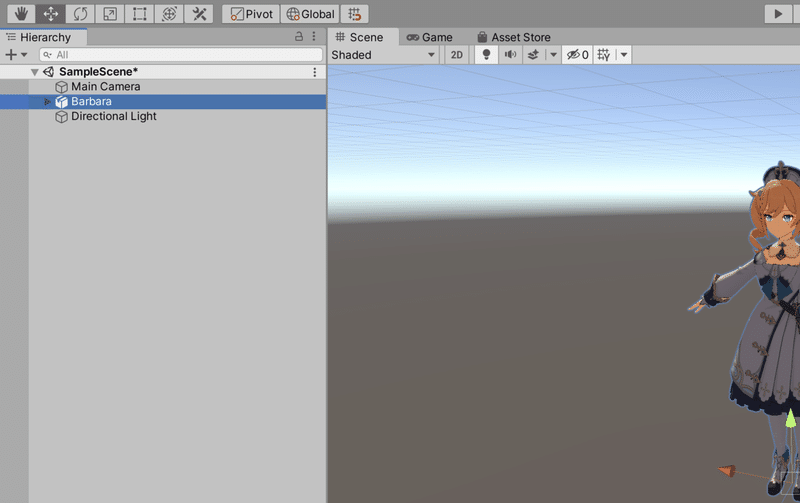This screenshot has height=503, width=800.
Task: Open the create object plus dropdown
Action: pyautogui.click(x=16, y=55)
